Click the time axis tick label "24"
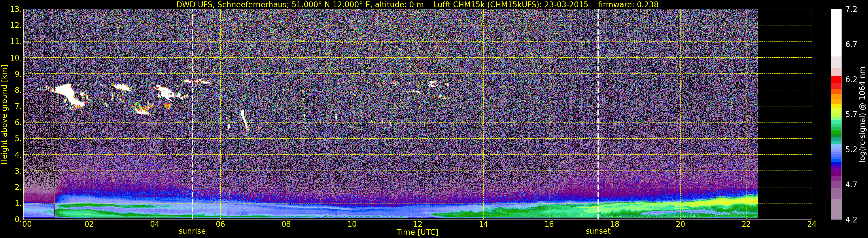Screen dimensions: 868x238 [812, 224]
